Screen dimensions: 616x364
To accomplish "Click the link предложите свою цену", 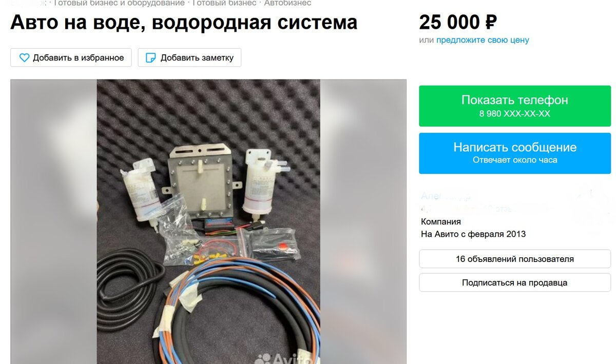I will 483,40.
